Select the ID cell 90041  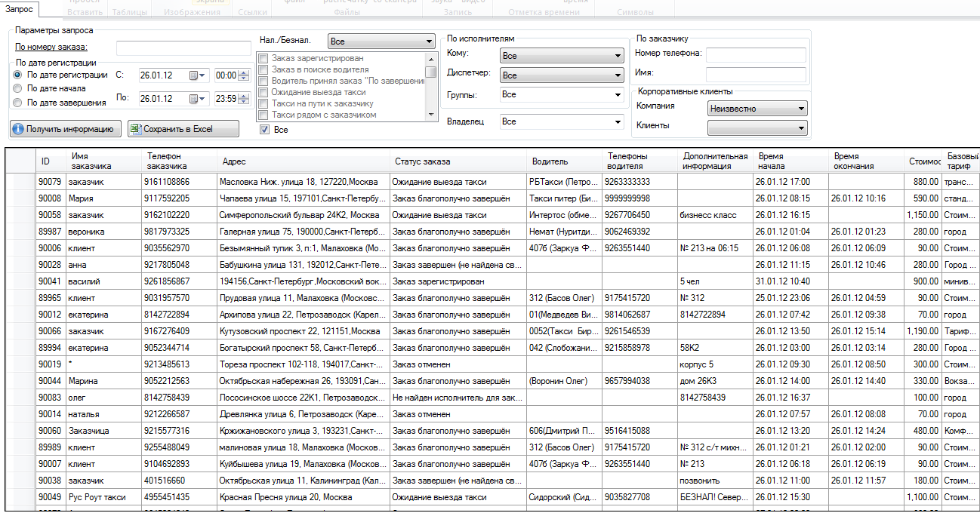51,281
